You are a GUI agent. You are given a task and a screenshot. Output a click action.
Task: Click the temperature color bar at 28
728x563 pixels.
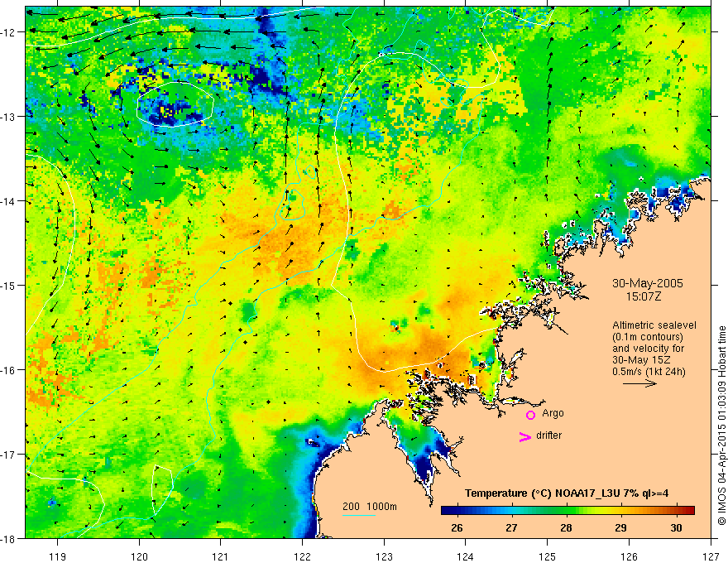pos(567,510)
